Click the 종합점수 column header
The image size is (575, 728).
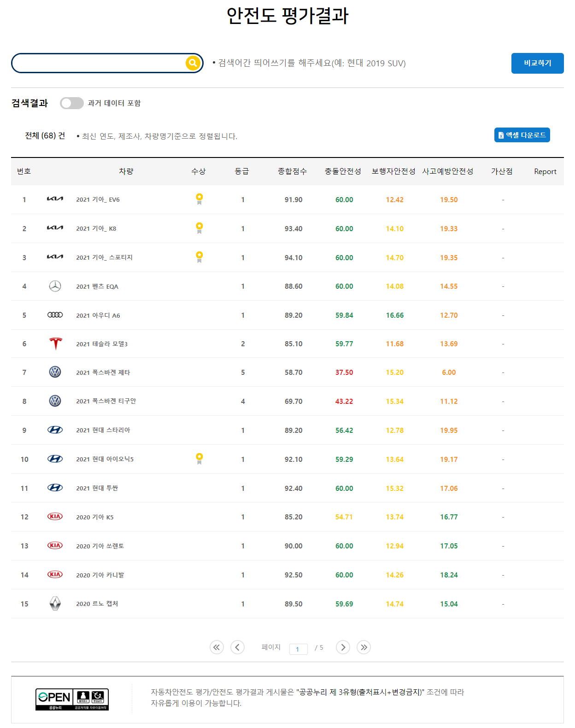(292, 171)
